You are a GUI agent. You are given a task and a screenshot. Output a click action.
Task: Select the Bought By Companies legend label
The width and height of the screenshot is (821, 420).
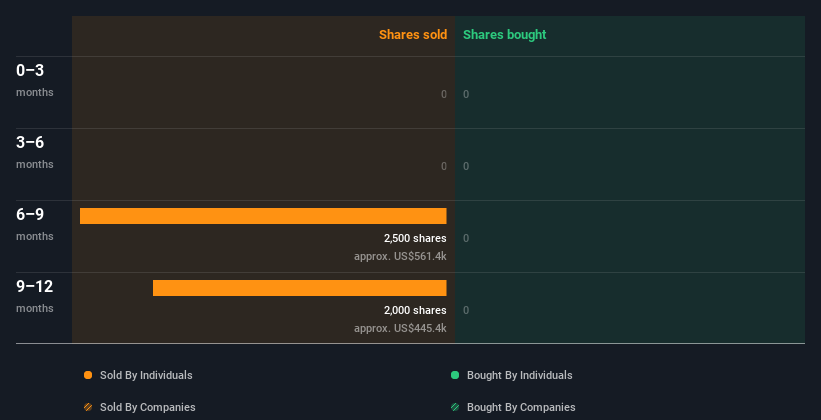pos(521,407)
